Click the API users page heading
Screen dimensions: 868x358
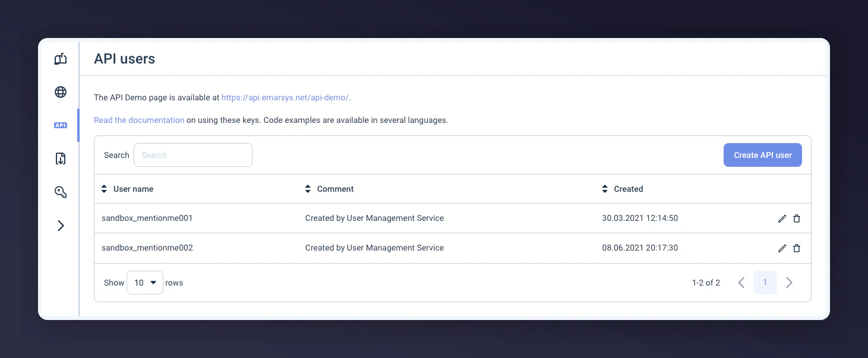125,59
